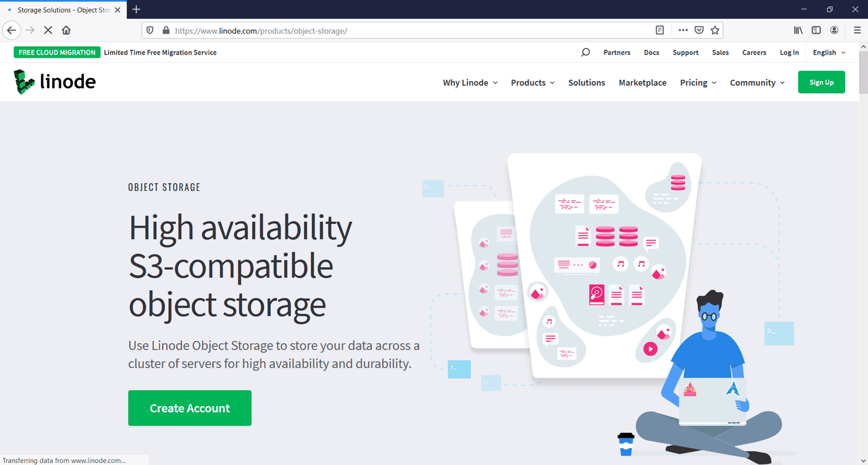Screen dimensions: 868x465
Task: Toggle reader view icon in address bar
Action: click(660, 30)
